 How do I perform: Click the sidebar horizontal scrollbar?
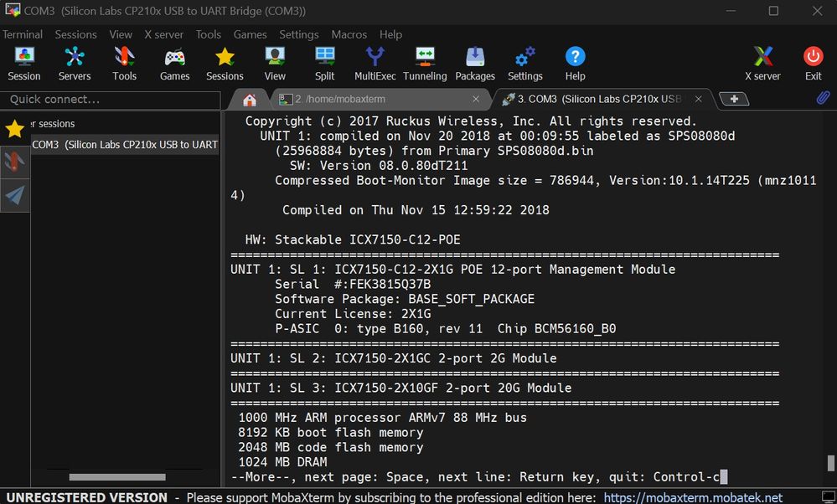click(x=117, y=477)
